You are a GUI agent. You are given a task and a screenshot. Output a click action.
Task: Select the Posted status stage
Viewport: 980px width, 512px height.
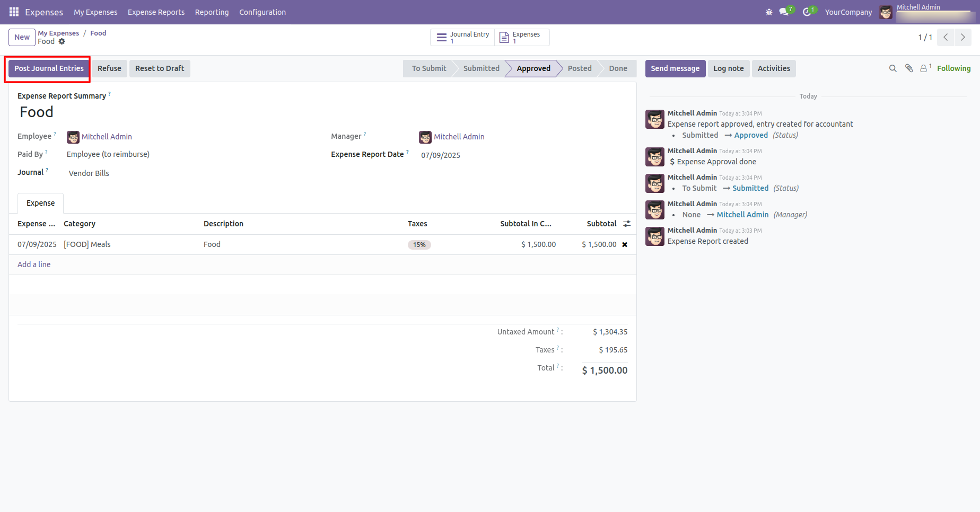tap(580, 68)
